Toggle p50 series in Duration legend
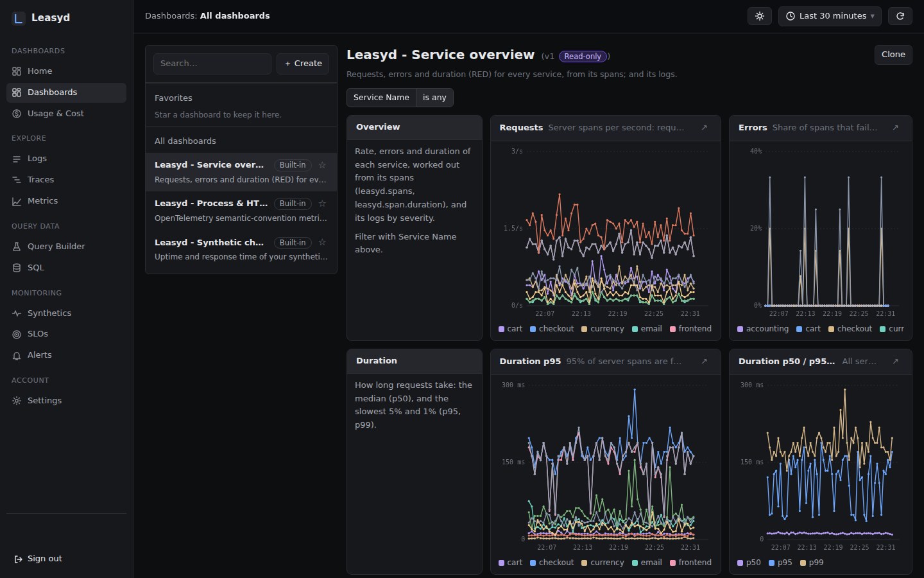This screenshot has width=924, height=578. (749, 563)
